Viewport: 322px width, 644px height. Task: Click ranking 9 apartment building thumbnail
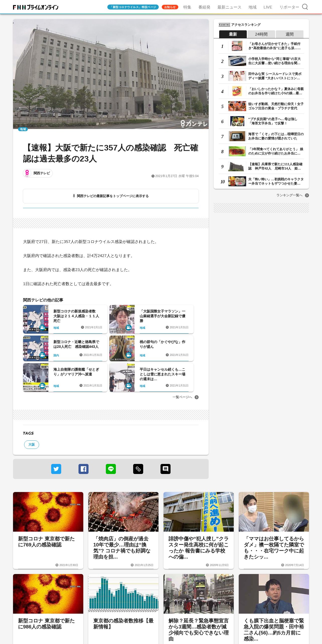[237, 166]
